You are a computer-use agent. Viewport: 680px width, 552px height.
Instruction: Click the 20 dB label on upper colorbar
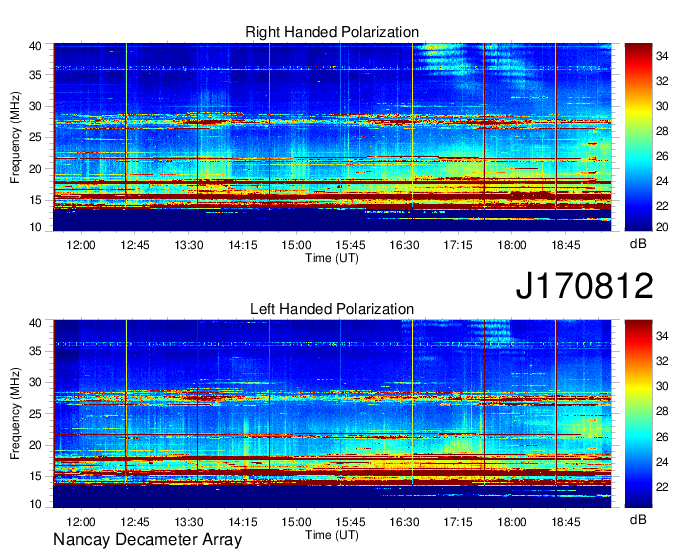coord(662,226)
